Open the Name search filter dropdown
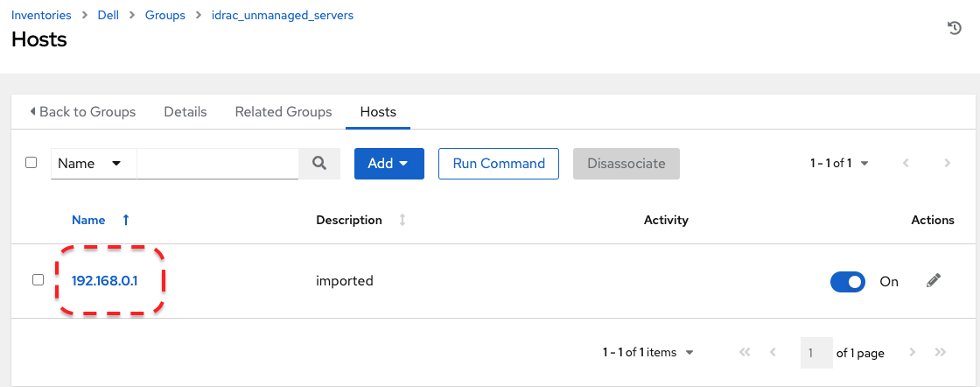The image size is (980, 387). [x=91, y=164]
